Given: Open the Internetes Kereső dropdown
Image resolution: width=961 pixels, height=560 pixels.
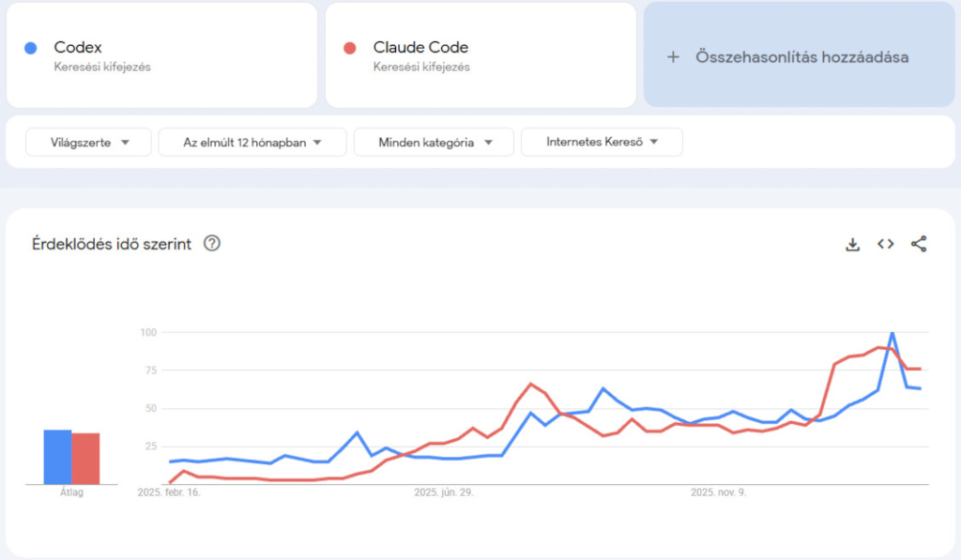Looking at the screenshot, I should (602, 143).
